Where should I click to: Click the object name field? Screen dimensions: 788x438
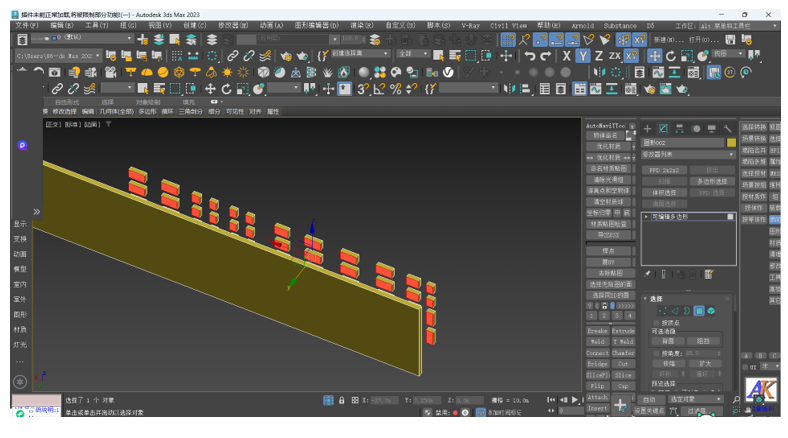tap(682, 143)
